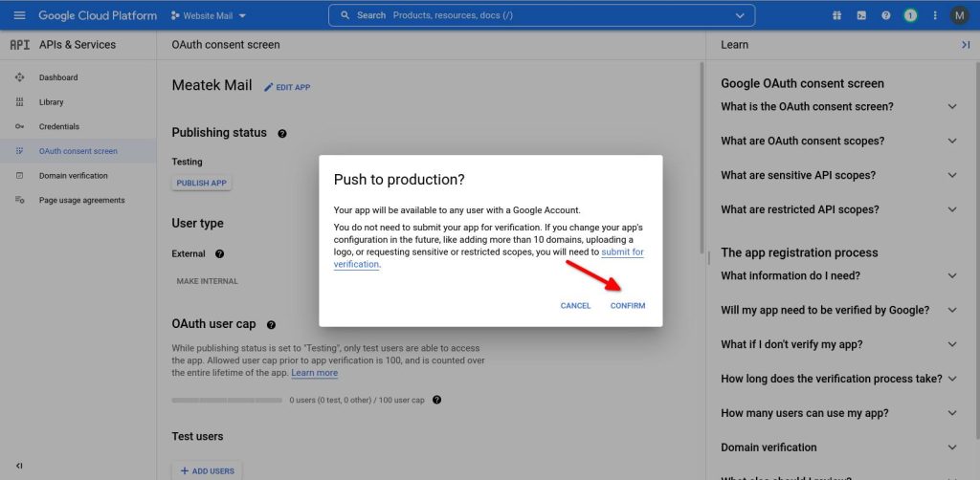Click the Google OAuth consent screen heading

pyautogui.click(x=803, y=83)
